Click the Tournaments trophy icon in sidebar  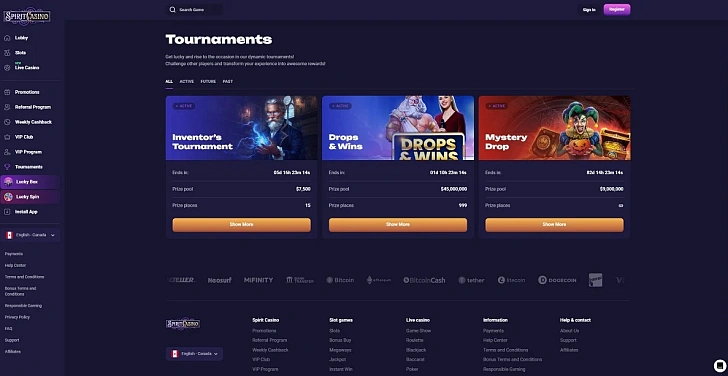pyautogui.click(x=7, y=167)
